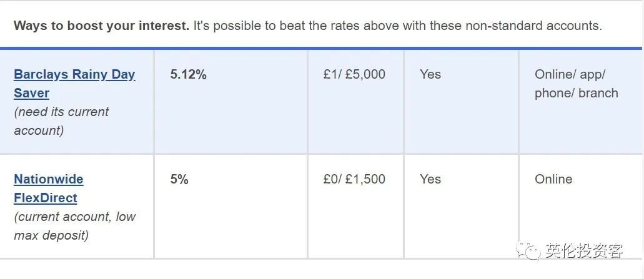Viewport: 644px width, 279px height.
Task: Click Yes in the Nationwide row
Action: tap(430, 179)
